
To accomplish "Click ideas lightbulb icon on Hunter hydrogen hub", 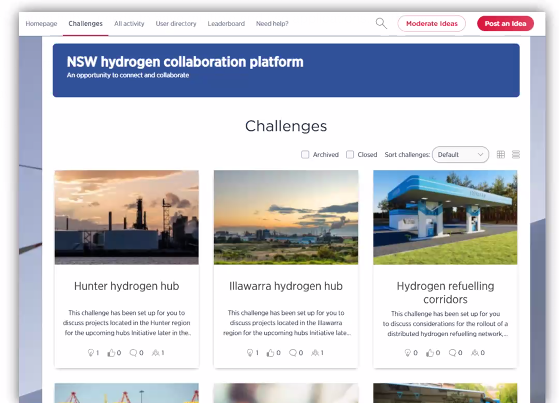I will point(91,353).
